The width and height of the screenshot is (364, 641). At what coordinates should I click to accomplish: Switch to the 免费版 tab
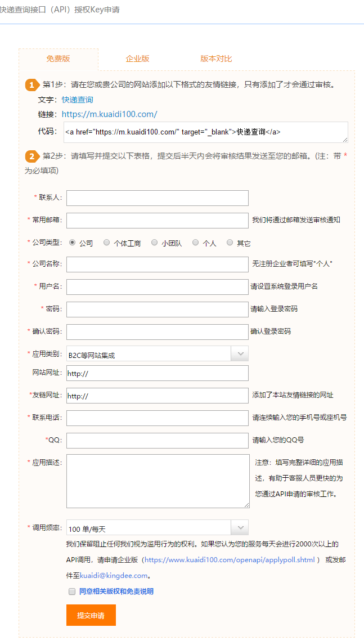click(58, 59)
